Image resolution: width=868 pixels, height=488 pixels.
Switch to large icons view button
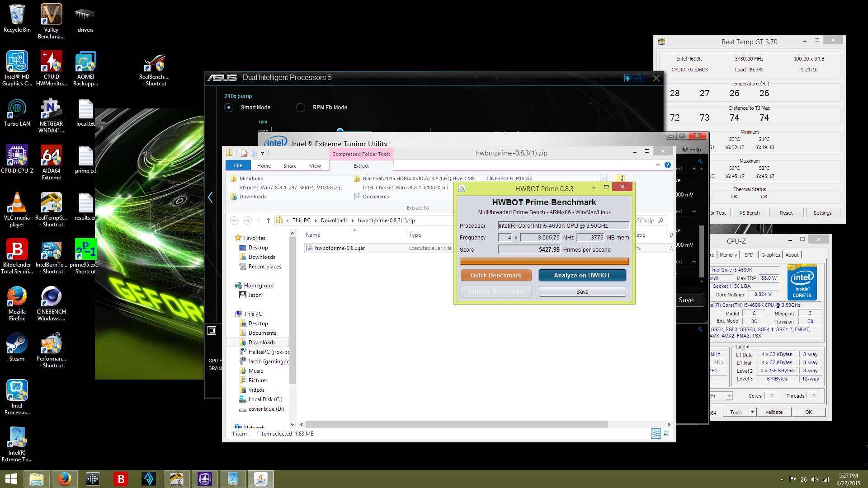tap(666, 434)
